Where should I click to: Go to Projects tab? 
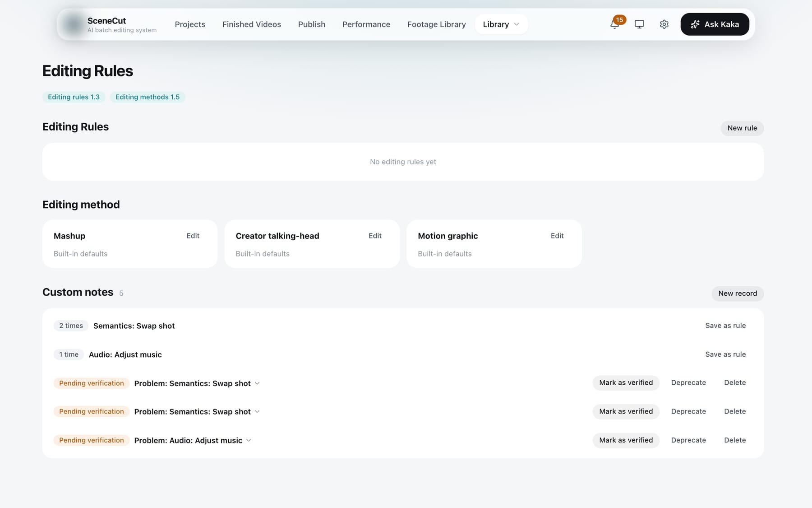click(x=190, y=24)
